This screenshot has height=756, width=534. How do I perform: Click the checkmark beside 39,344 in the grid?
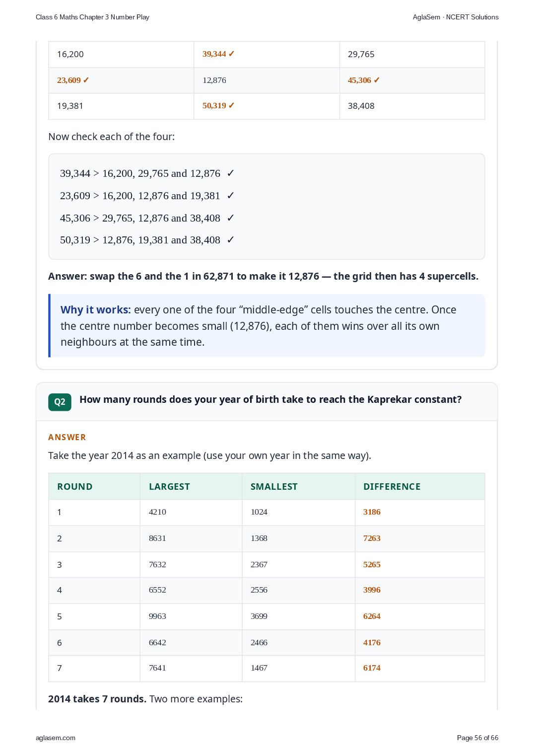point(231,54)
